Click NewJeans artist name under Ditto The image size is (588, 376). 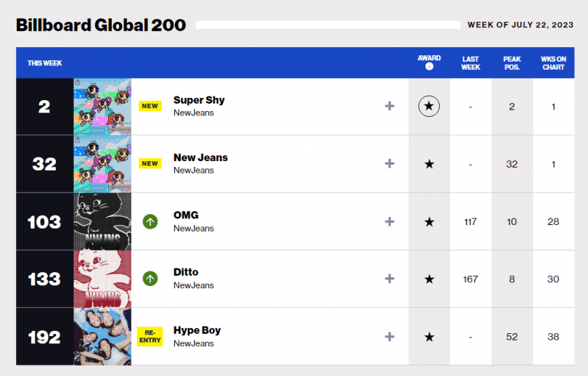(194, 285)
